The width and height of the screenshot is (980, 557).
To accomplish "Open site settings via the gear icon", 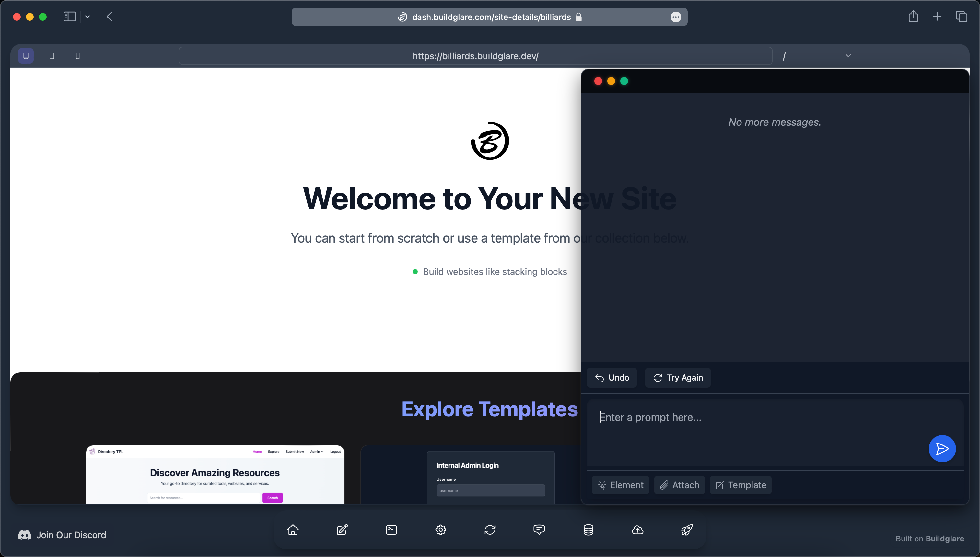I will point(440,530).
